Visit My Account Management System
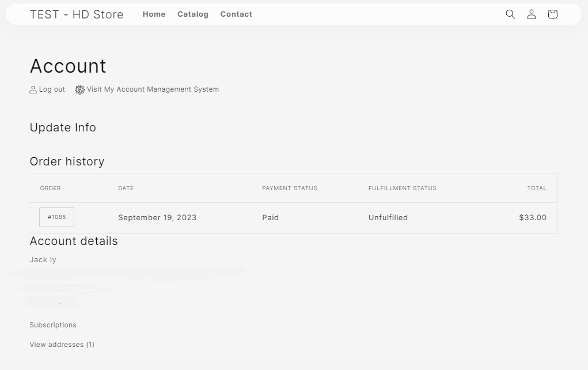The image size is (588, 370). [x=153, y=89]
